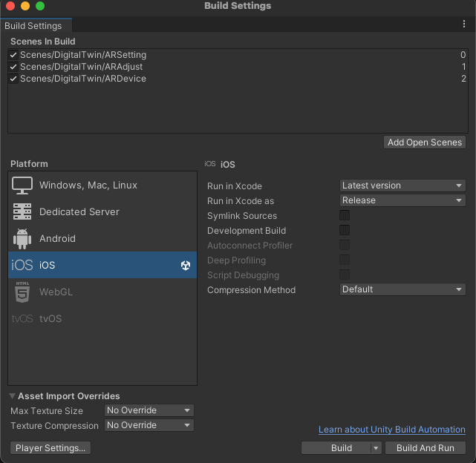Viewport: 476px width, 463px height.
Task: Click the Build And Run button
Action: pos(426,448)
